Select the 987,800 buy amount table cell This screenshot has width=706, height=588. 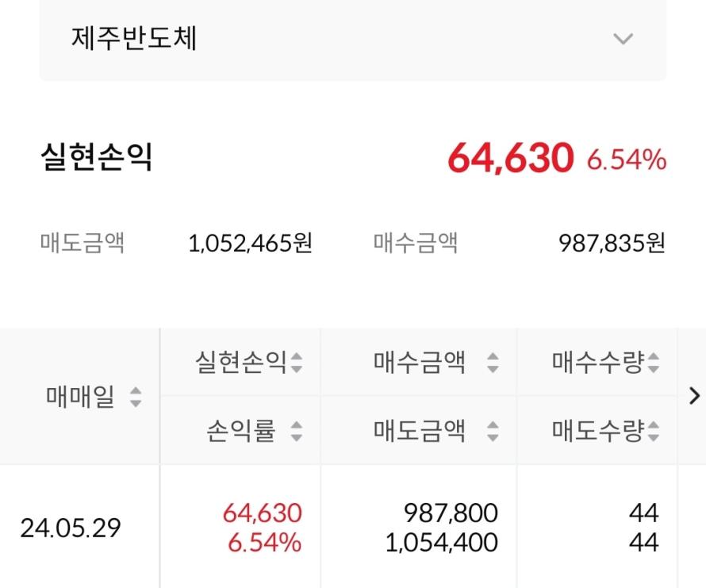[x=451, y=513]
